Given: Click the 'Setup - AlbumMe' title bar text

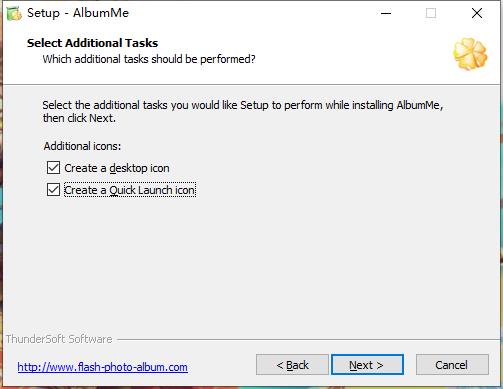Looking at the screenshot, I should click(x=78, y=13).
